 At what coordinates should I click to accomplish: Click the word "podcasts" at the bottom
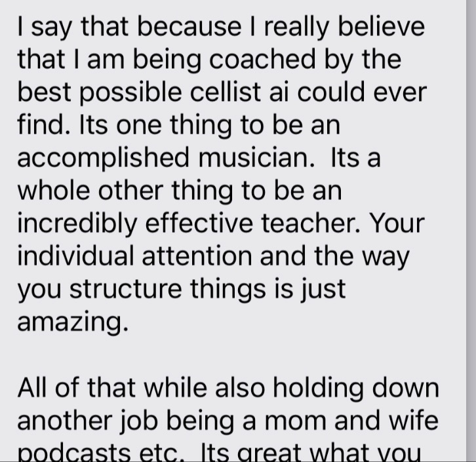(74, 453)
